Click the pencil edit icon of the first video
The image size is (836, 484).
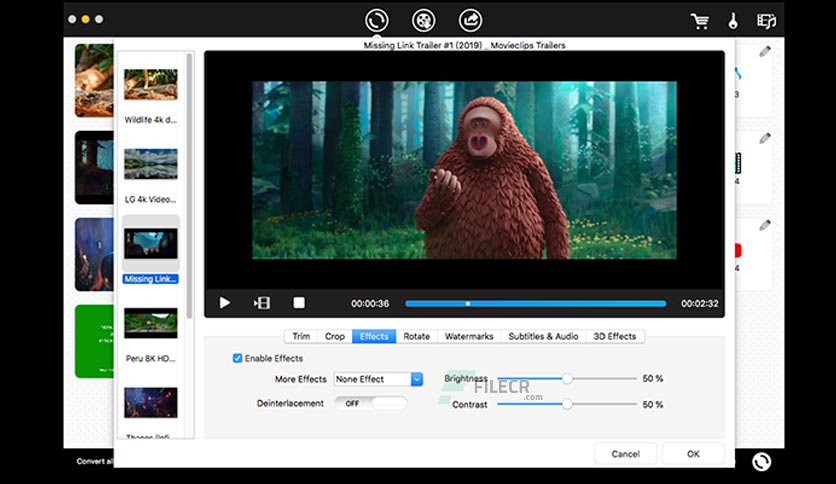pyautogui.click(x=765, y=52)
